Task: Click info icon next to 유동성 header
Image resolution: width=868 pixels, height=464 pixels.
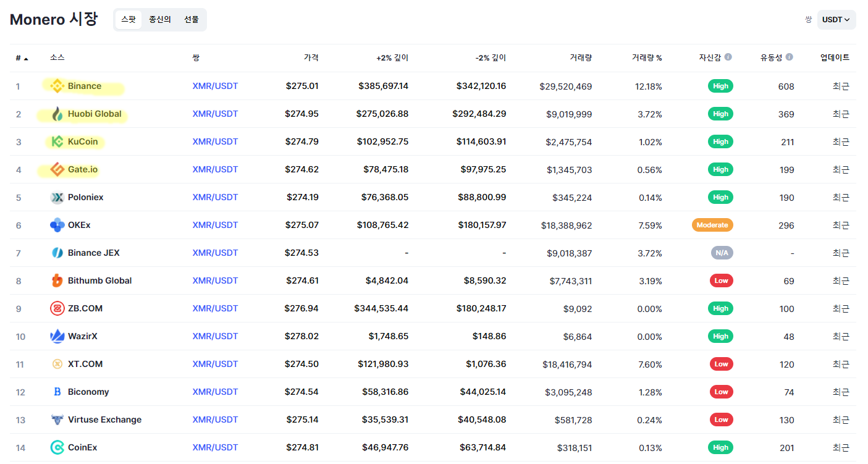Action: point(790,57)
